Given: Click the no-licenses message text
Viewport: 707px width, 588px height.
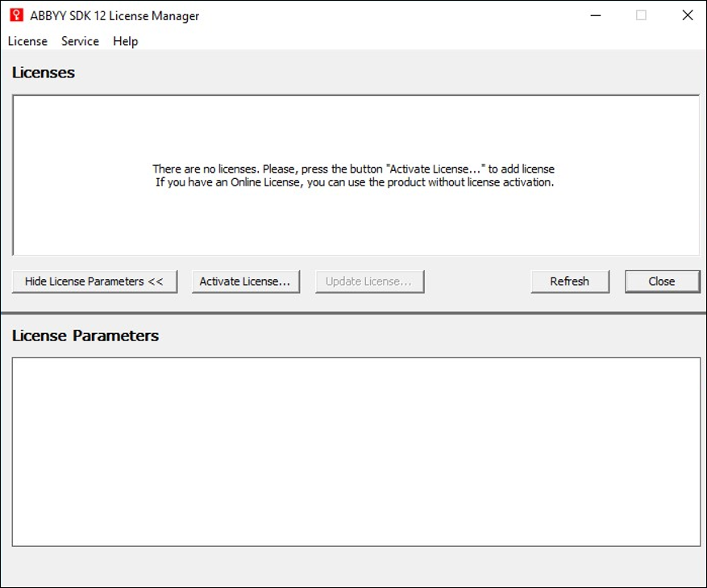Looking at the screenshot, I should (x=353, y=175).
